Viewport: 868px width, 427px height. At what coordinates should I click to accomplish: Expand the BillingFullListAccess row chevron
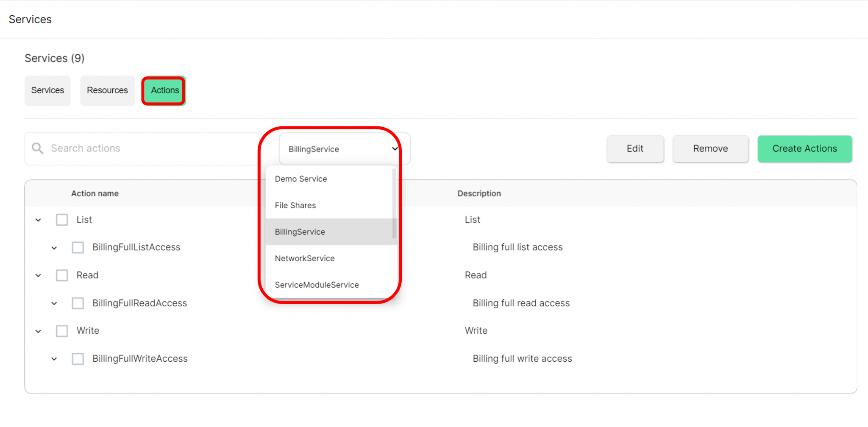[54, 248]
